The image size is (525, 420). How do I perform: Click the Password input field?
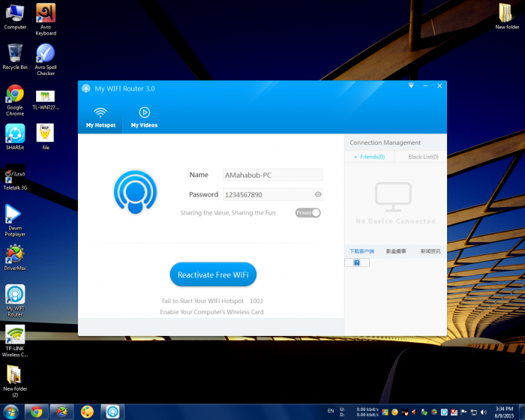266,194
